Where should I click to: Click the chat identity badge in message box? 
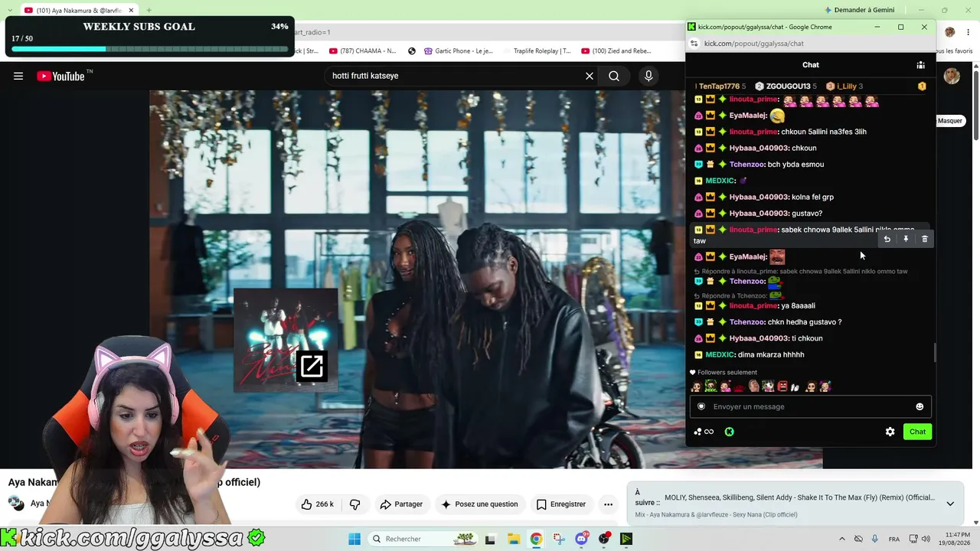click(701, 406)
